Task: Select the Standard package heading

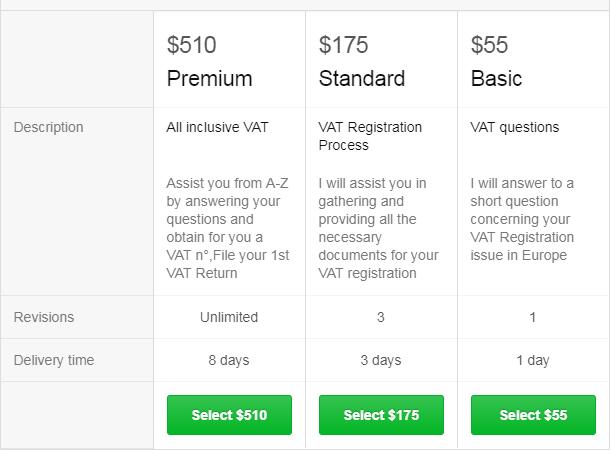Action: [362, 78]
